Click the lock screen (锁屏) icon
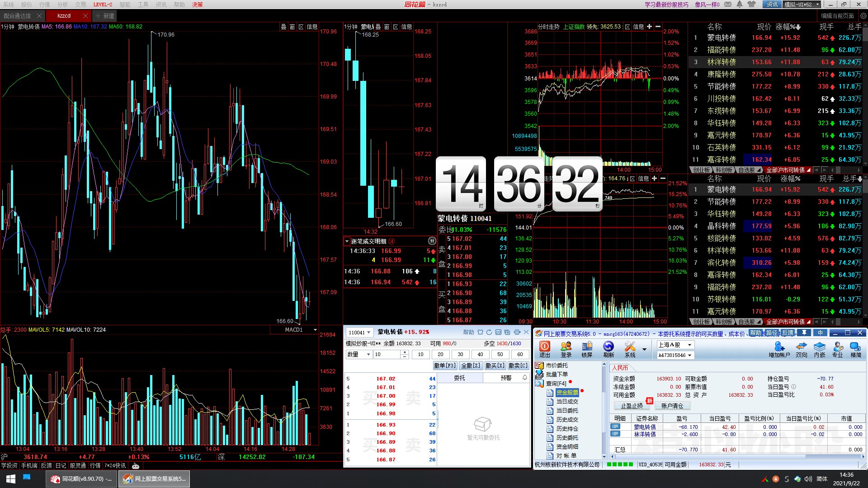Viewport: 868px width, 488px height. pos(587,349)
